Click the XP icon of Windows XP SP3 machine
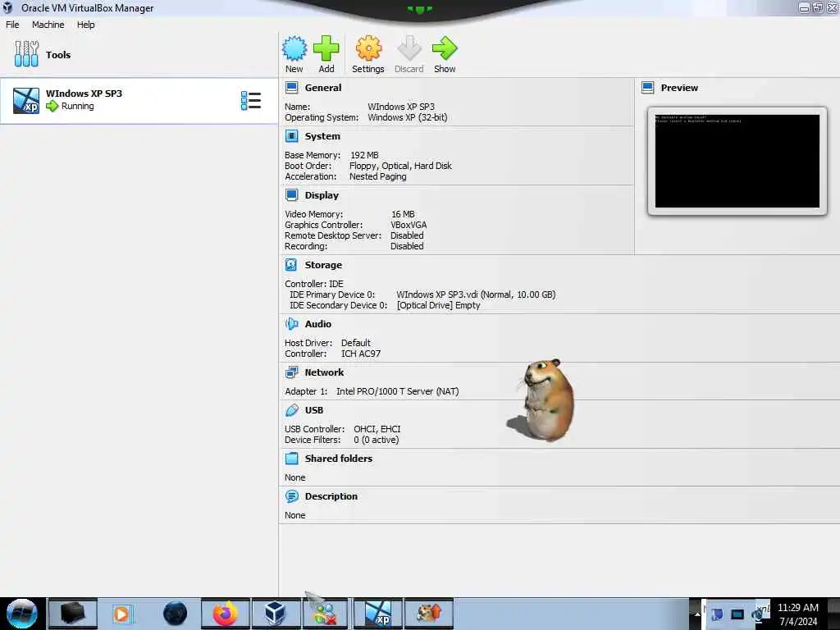The height and width of the screenshot is (630, 840). [26, 101]
